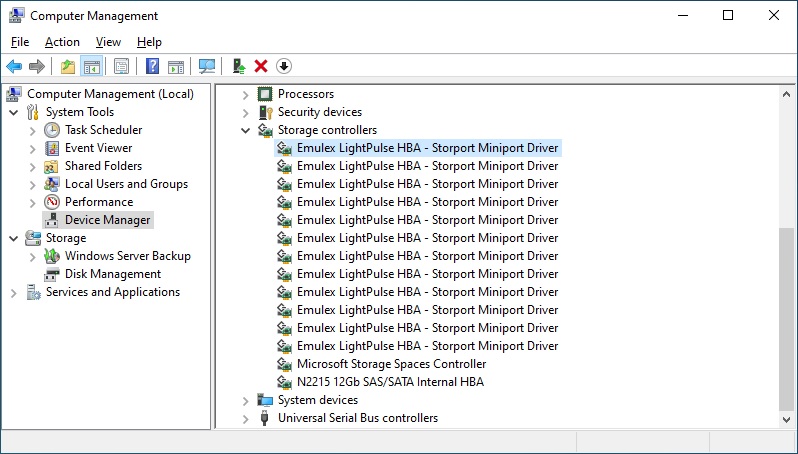Image resolution: width=798 pixels, height=454 pixels.
Task: Select Disk Management in the tree
Action: [x=112, y=274]
